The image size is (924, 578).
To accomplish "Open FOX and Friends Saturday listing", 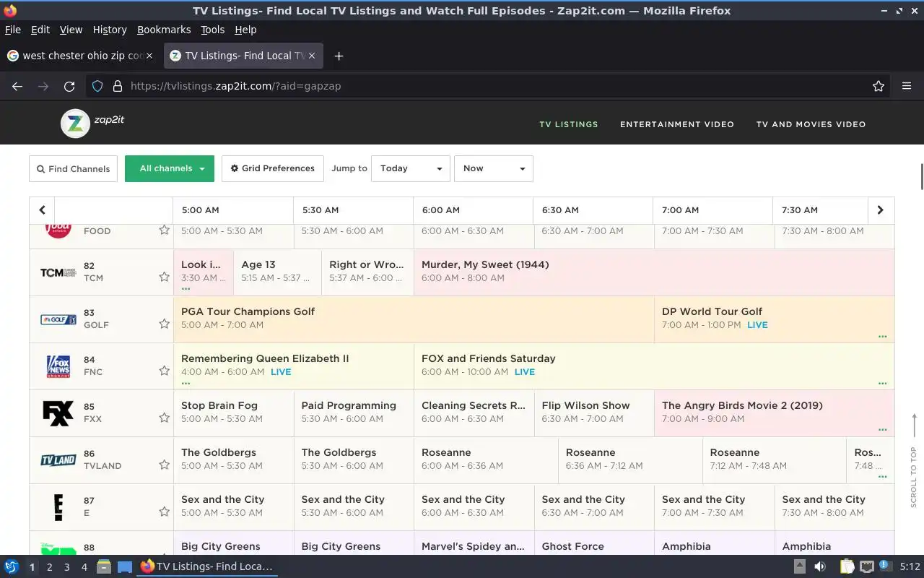I will click(x=654, y=366).
